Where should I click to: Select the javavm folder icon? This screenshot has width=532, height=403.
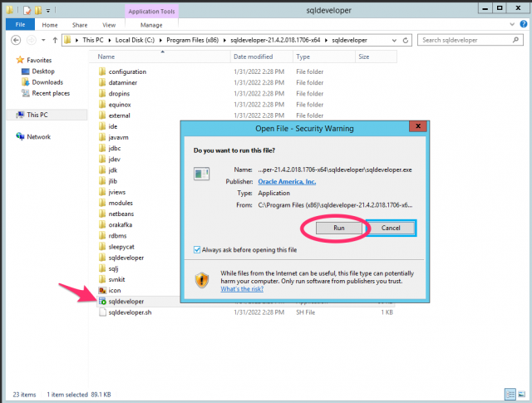click(102, 137)
